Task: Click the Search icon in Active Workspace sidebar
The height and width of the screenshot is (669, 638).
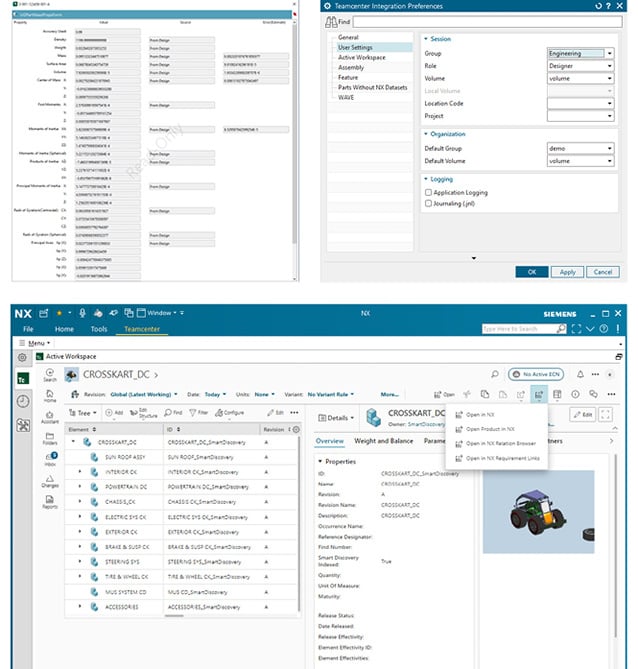Action: [x=50, y=372]
